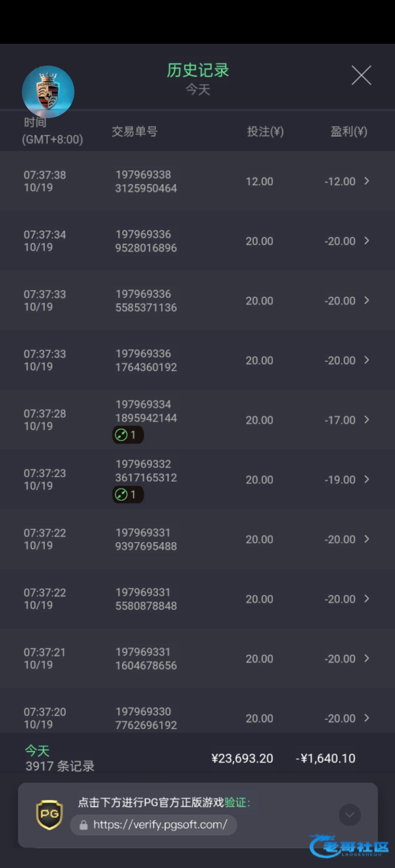Select the 今天 date filter under title
This screenshot has width=395, height=868.
pyautogui.click(x=197, y=90)
